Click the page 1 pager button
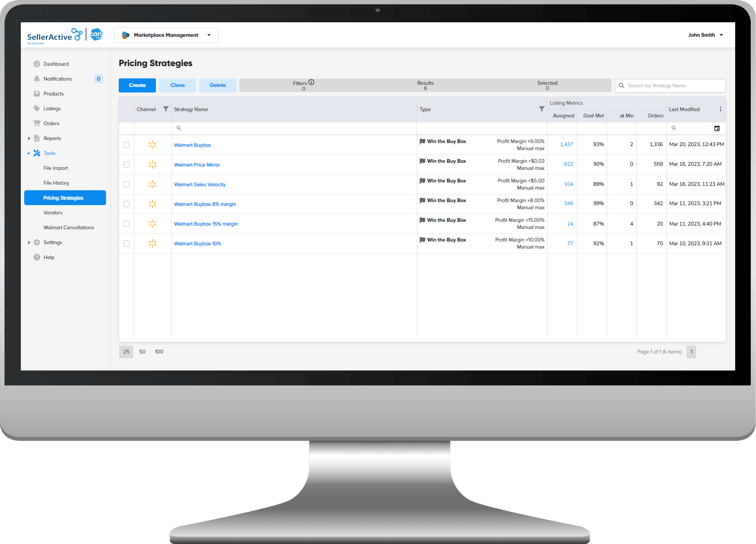Image resolution: width=756 pixels, height=544 pixels. pyautogui.click(x=691, y=352)
